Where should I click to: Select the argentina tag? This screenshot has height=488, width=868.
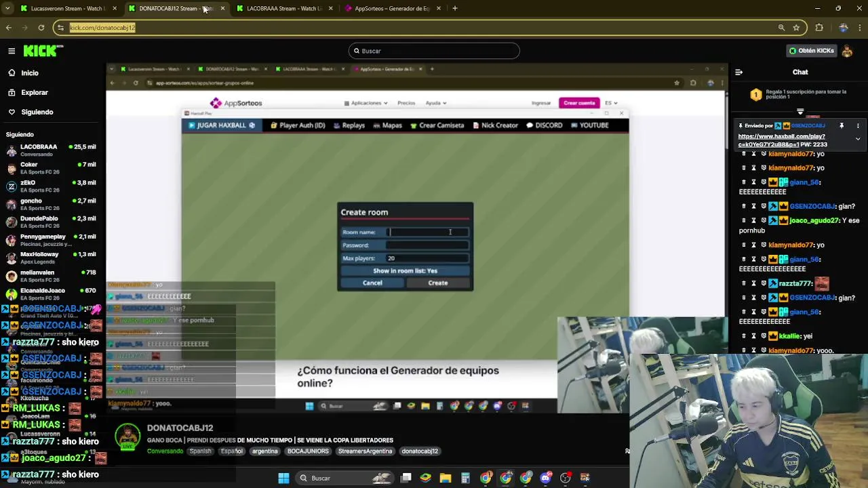[x=264, y=451]
